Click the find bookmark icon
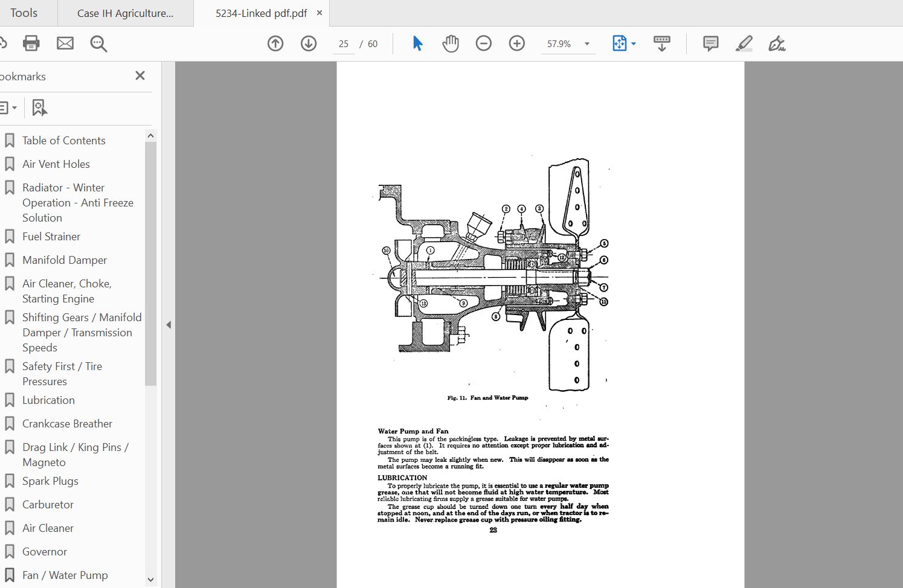This screenshot has height=588, width=903. (39, 108)
